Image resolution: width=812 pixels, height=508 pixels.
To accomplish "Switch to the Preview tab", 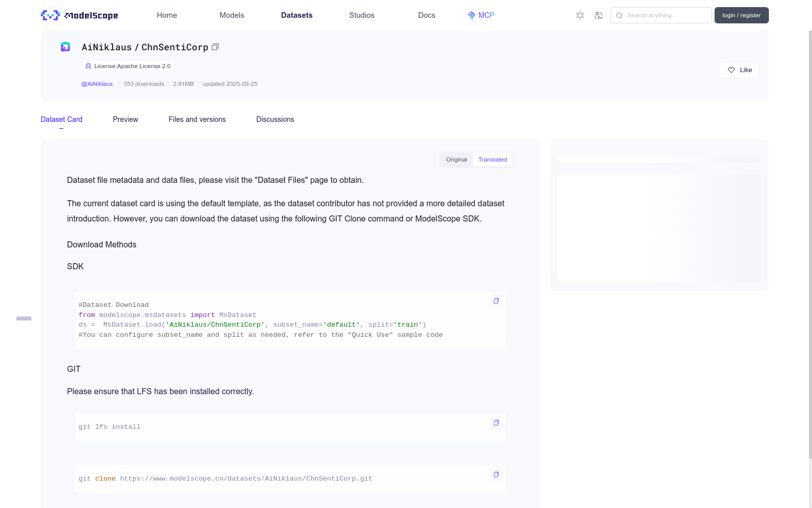I will click(125, 119).
